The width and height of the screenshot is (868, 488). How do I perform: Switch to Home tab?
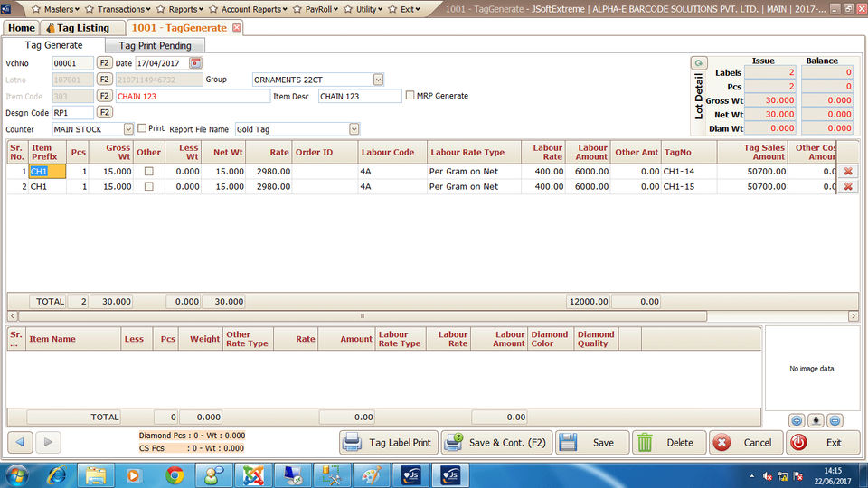tap(21, 28)
